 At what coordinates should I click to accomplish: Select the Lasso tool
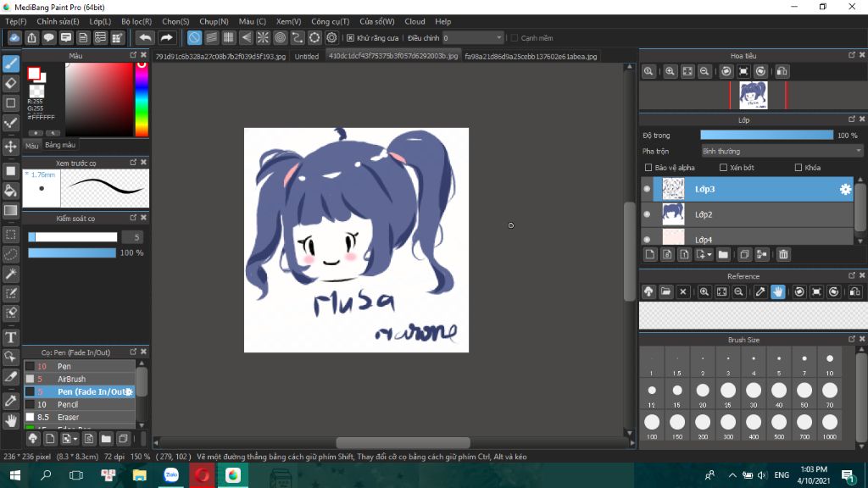coord(11,254)
